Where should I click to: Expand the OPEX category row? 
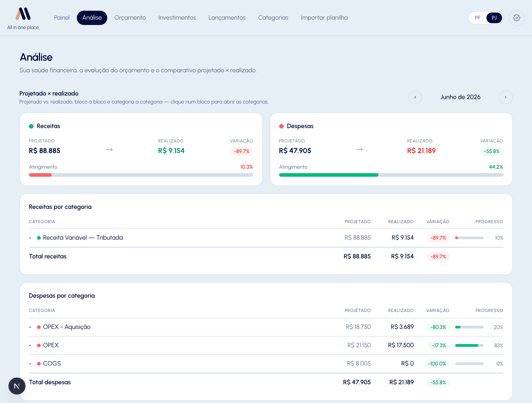coord(30,345)
